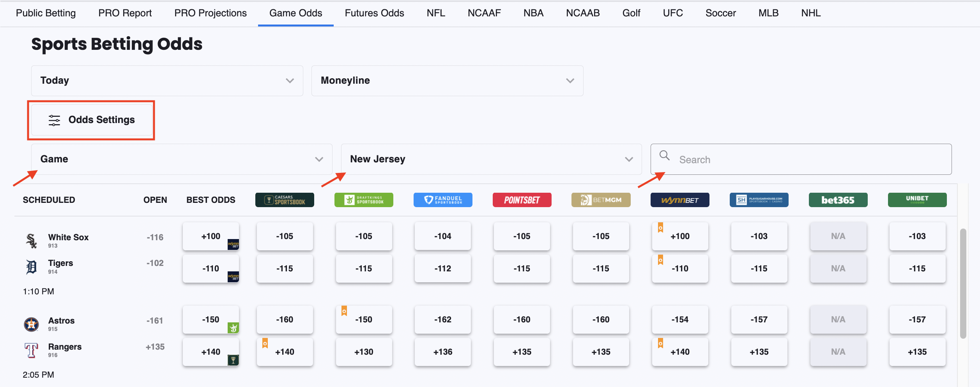Screen dimensions: 980x387
Task: Expand the Moneyline bet type dropdown
Action: (447, 81)
